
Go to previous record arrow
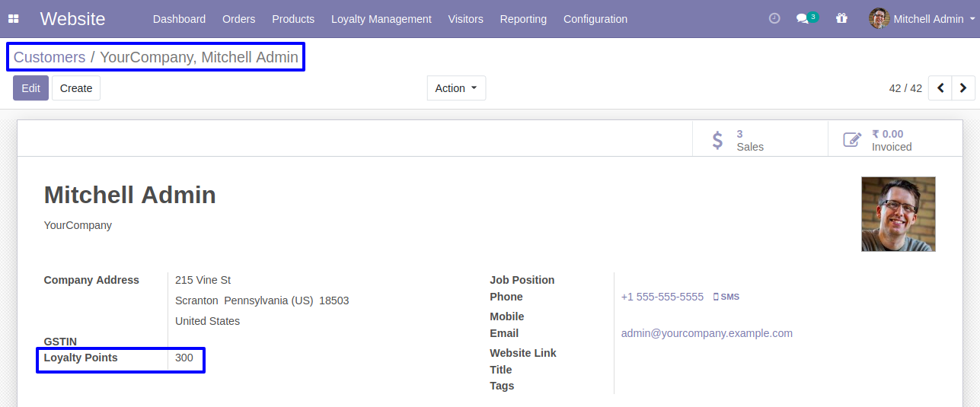pos(940,88)
